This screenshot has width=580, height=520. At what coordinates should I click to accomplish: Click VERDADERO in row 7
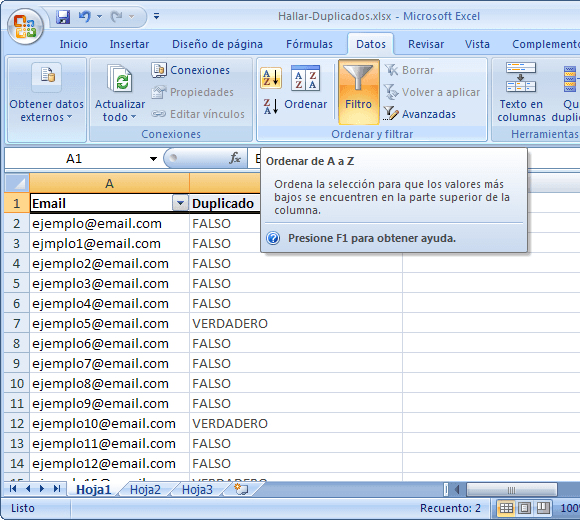tap(230, 323)
